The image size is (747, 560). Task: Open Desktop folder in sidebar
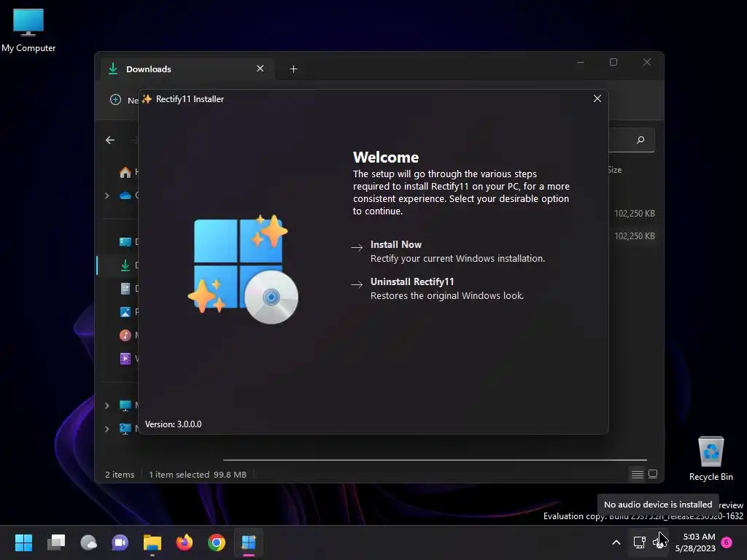click(x=125, y=242)
